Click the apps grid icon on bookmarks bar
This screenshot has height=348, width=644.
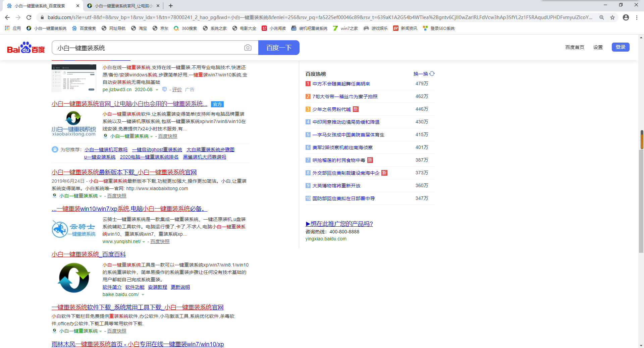tap(7, 28)
